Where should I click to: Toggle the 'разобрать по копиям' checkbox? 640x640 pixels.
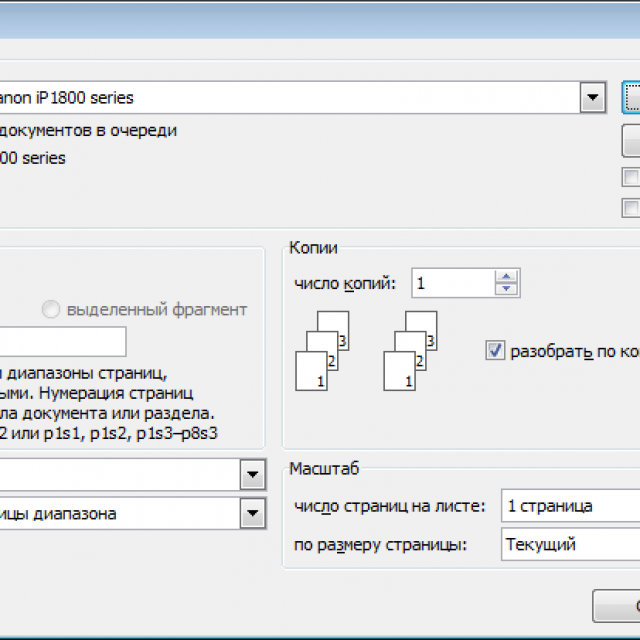(496, 350)
